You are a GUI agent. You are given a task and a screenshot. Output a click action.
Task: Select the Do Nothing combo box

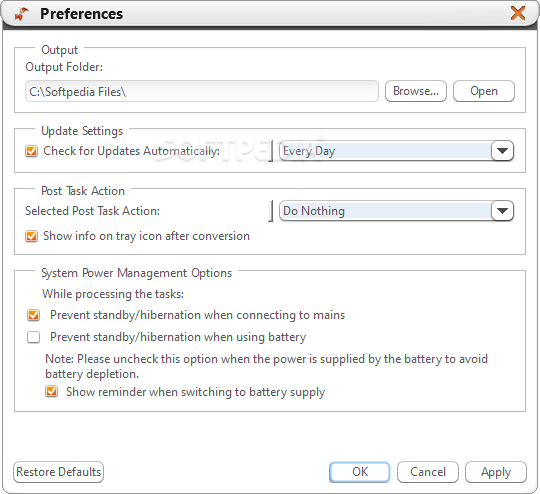click(396, 210)
